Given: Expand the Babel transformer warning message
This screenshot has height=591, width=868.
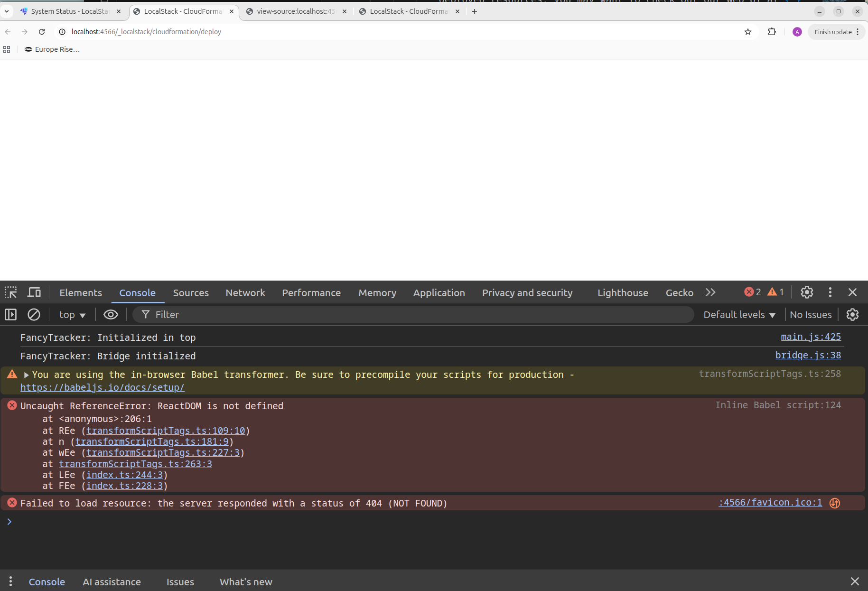Looking at the screenshot, I should pos(27,375).
